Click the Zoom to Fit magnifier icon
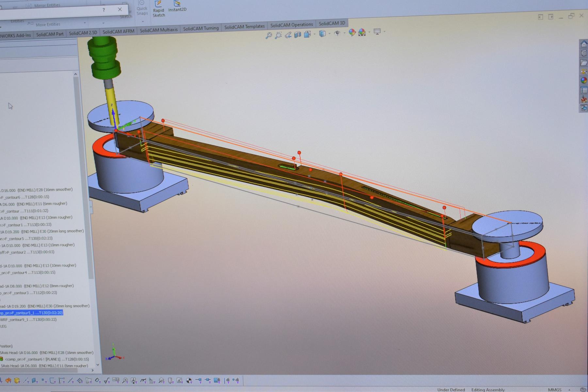This screenshot has height=392, width=588. click(269, 35)
